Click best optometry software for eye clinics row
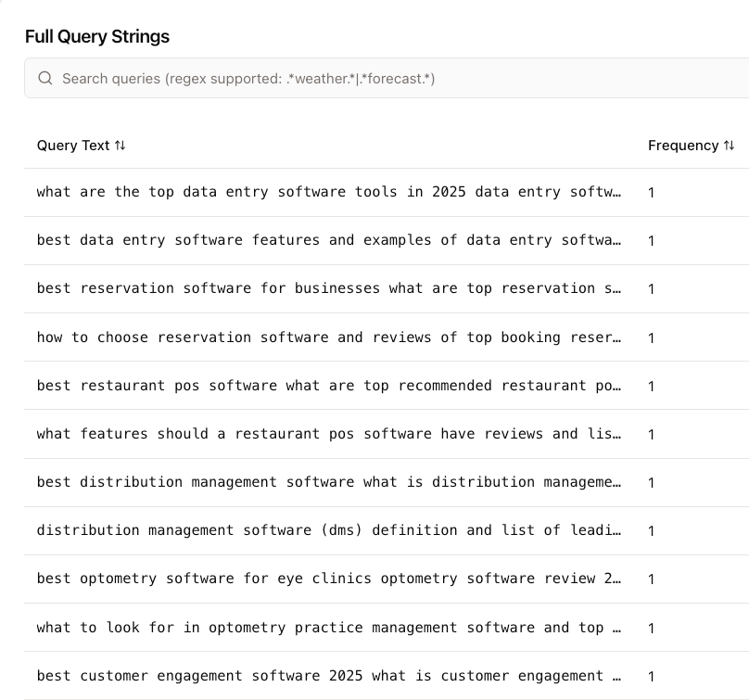 click(329, 579)
